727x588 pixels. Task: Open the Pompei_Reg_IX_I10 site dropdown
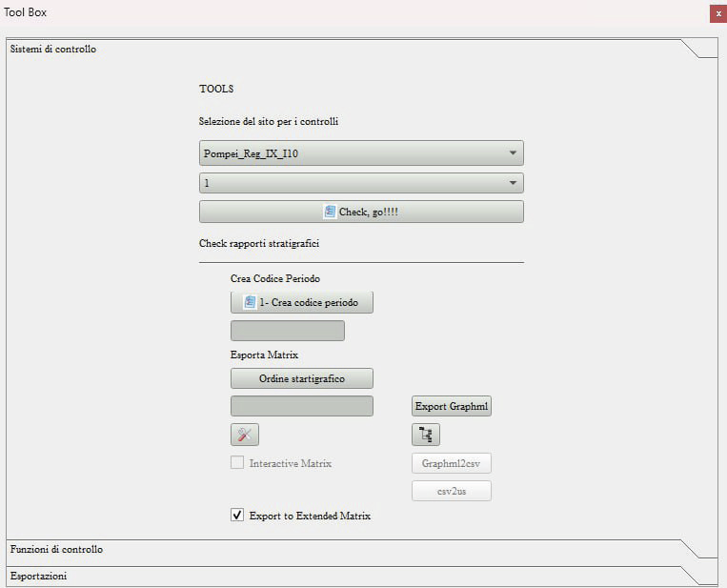361,153
